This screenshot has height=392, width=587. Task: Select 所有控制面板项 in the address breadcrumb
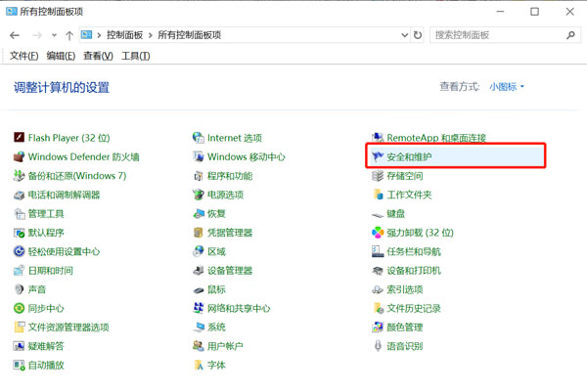[190, 35]
